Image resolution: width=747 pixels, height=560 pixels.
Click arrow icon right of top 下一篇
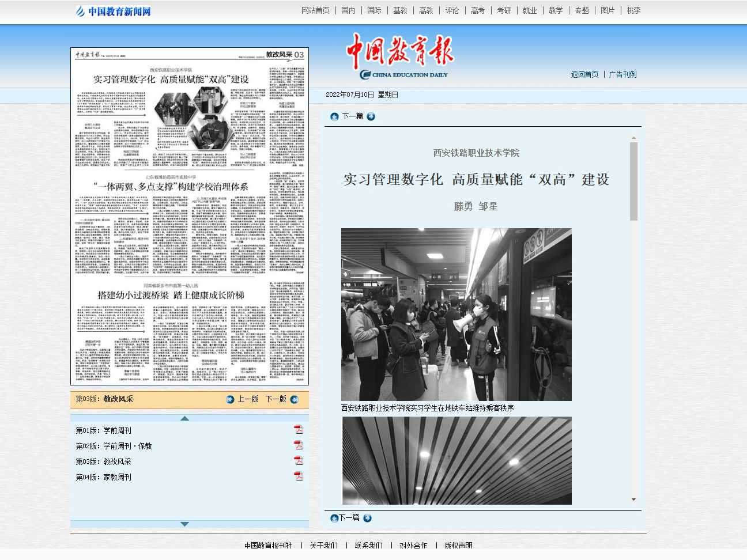click(371, 116)
